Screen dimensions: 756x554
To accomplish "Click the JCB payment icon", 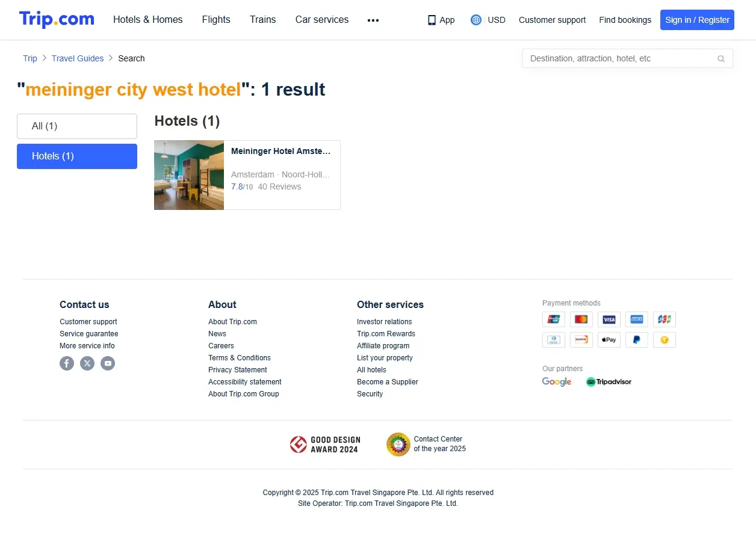I will (x=665, y=319).
